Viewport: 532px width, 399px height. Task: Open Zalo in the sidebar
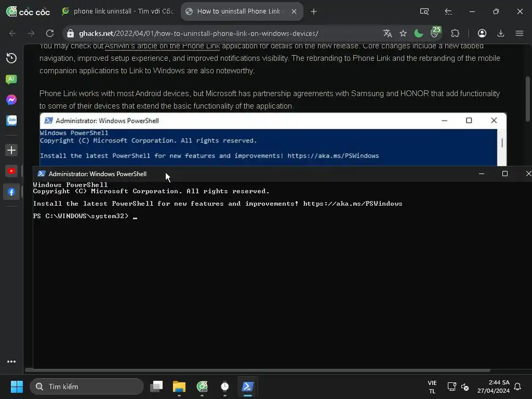(x=11, y=121)
